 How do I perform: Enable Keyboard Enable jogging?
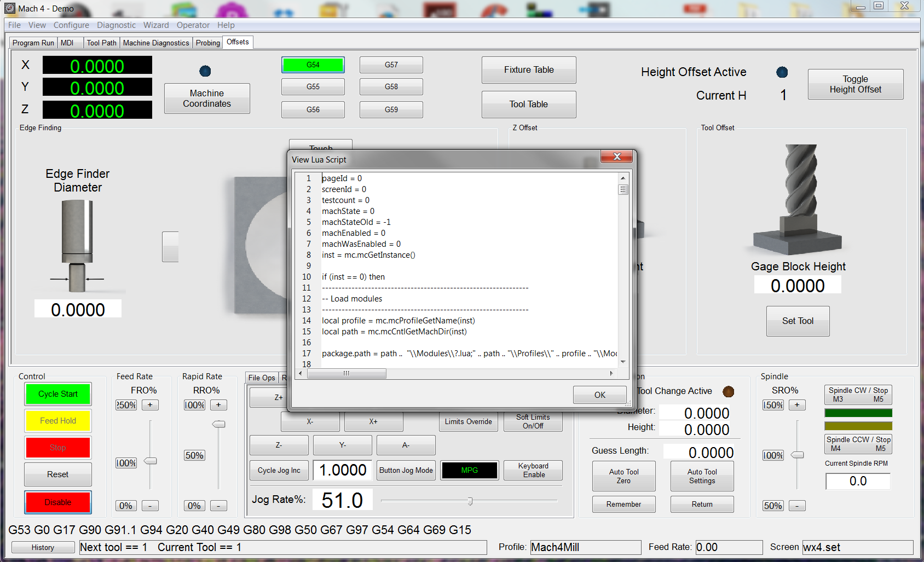click(532, 470)
